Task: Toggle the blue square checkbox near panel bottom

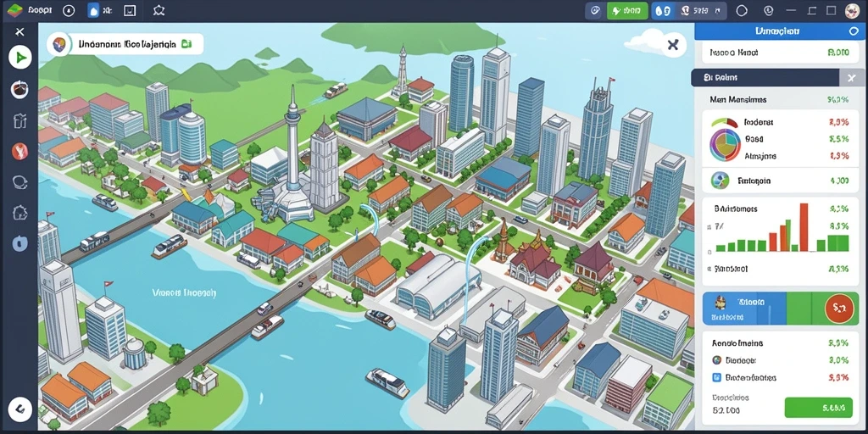Action: pos(716,377)
